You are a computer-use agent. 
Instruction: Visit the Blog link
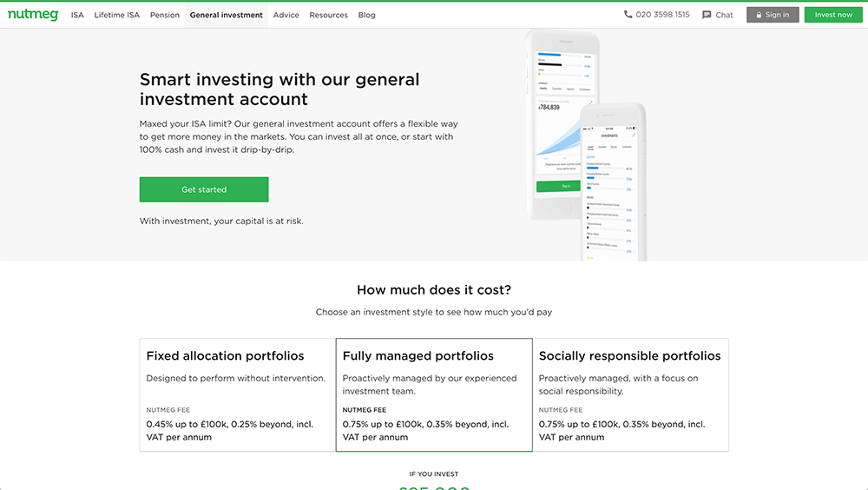pos(366,15)
